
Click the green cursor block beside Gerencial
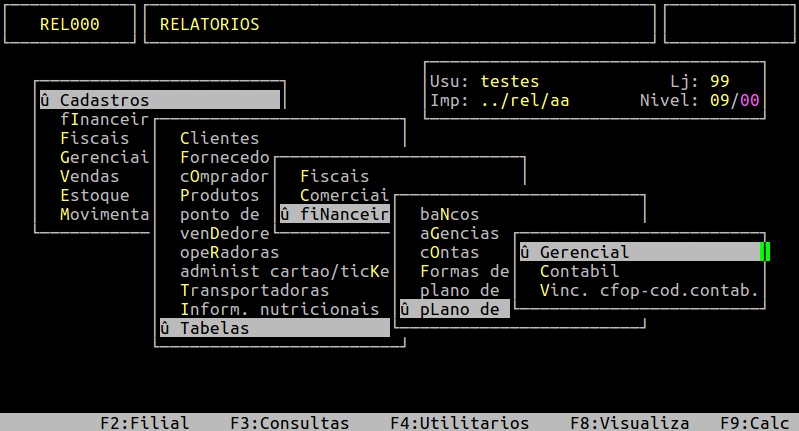pyautogui.click(x=765, y=252)
